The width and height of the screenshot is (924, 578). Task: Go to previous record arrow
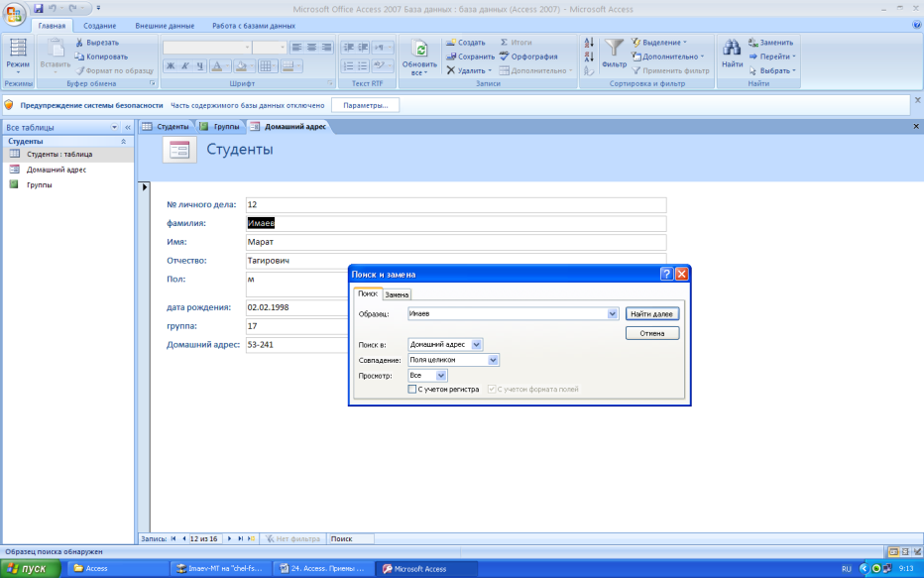tap(183, 538)
